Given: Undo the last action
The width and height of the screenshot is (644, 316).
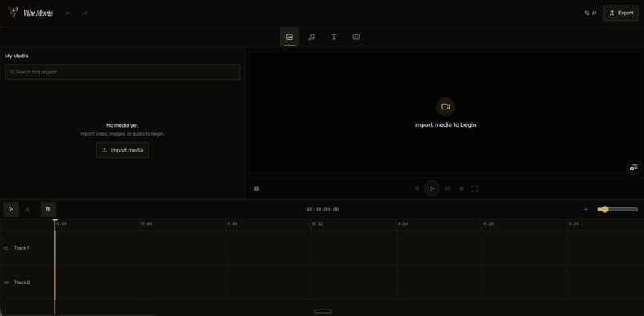Looking at the screenshot, I should point(69,13).
